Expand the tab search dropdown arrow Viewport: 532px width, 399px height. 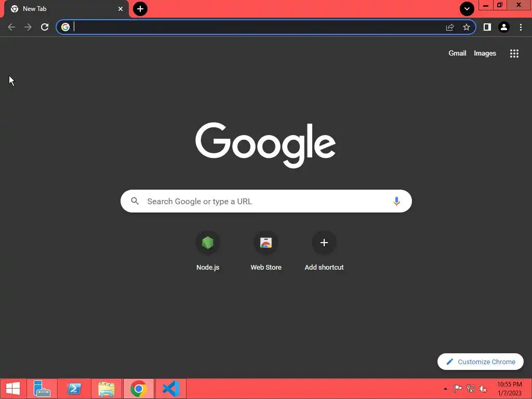tap(467, 9)
